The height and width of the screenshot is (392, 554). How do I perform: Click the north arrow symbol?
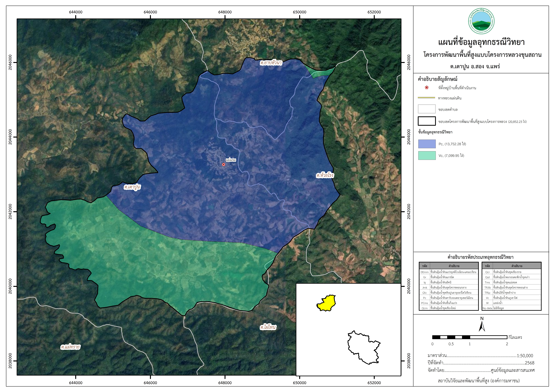pyautogui.click(x=482, y=324)
